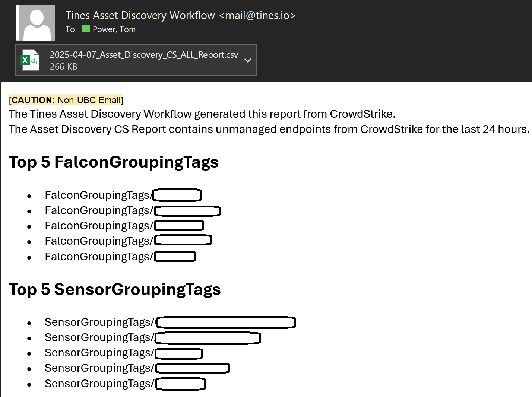Click the sentence about unmanaged endpoints from CrowdStrike
The width and height of the screenshot is (532, 397).
click(x=269, y=129)
